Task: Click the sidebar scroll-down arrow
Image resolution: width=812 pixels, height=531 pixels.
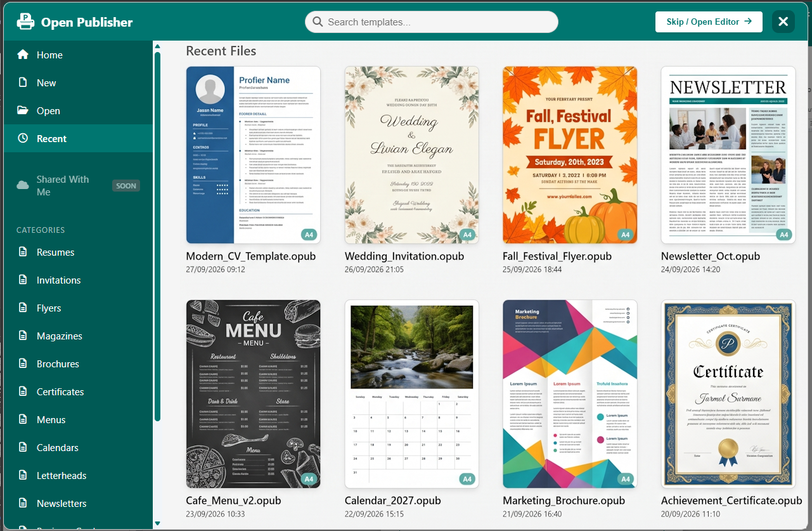Action: click(157, 524)
